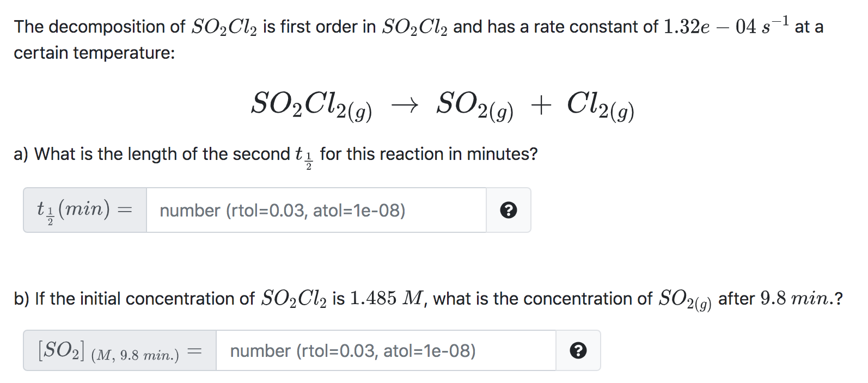Viewport: 868px width, 383px height.
Task: Select the first SO2Cl2 formula in the opening sentence
Action: (x=224, y=27)
